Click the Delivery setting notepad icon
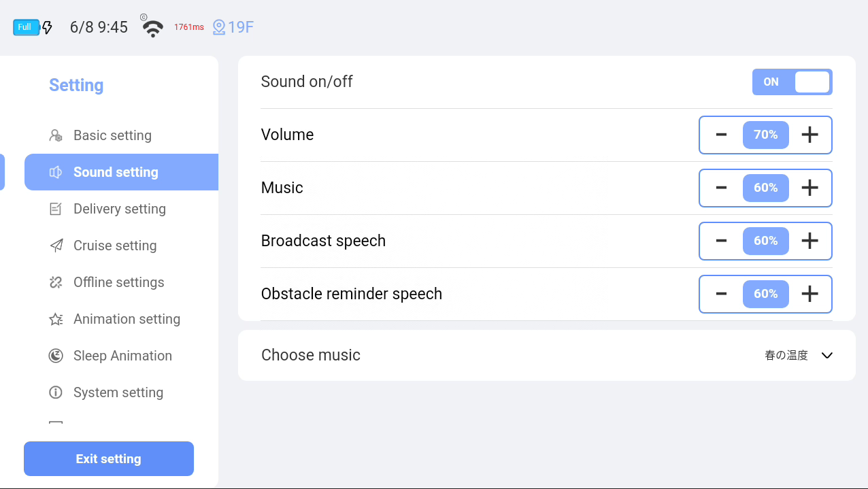 click(56, 209)
